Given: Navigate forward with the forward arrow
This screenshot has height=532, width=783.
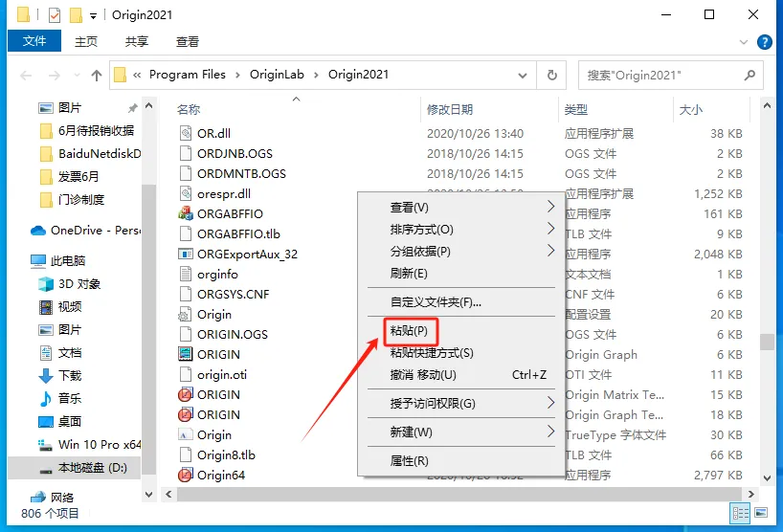Looking at the screenshot, I should pos(54,76).
